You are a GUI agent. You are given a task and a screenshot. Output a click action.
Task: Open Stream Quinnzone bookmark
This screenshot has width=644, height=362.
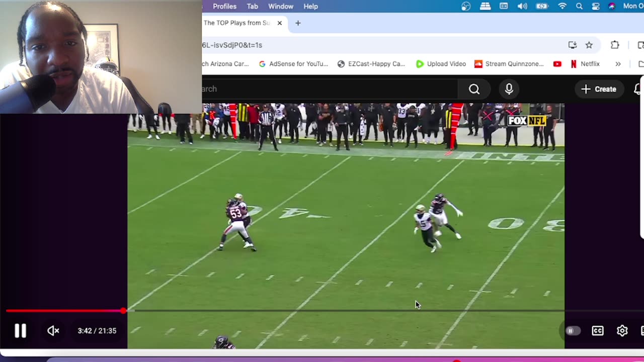click(509, 64)
